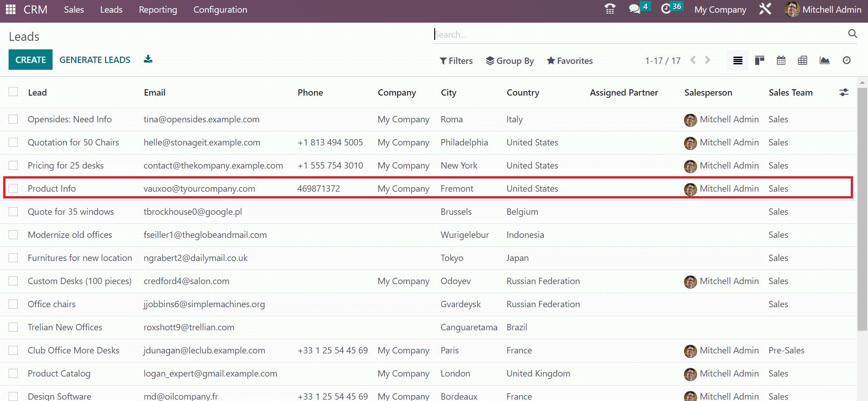Check the Product Info row checkbox
868x401 pixels.
tap(13, 188)
